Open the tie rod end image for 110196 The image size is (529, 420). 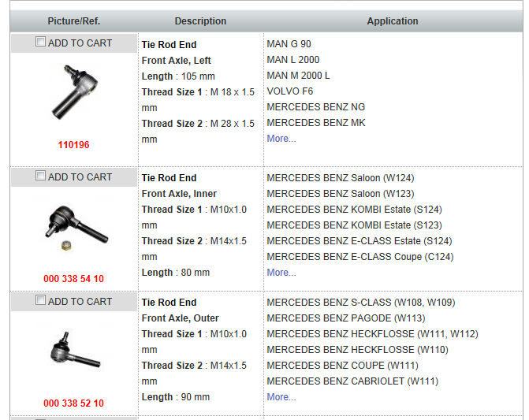(73, 92)
